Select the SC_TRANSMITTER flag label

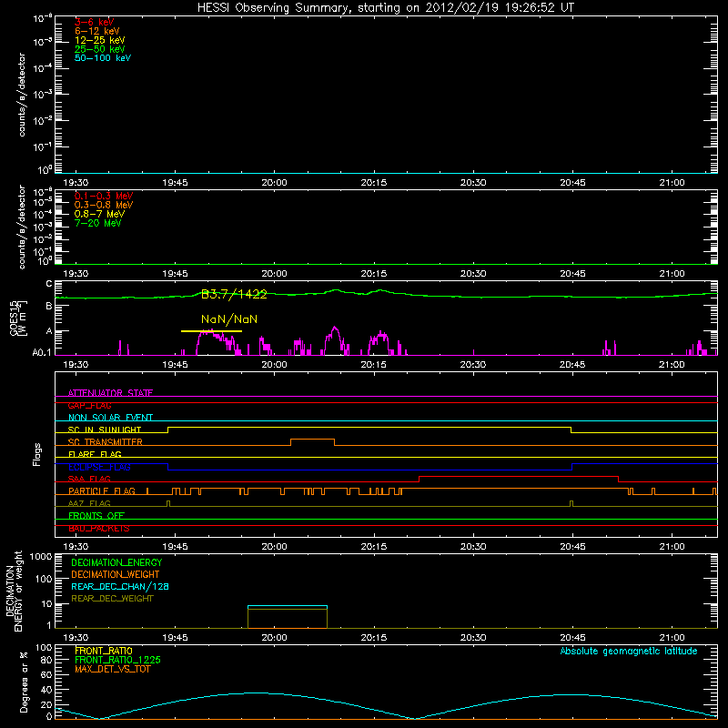point(106,442)
